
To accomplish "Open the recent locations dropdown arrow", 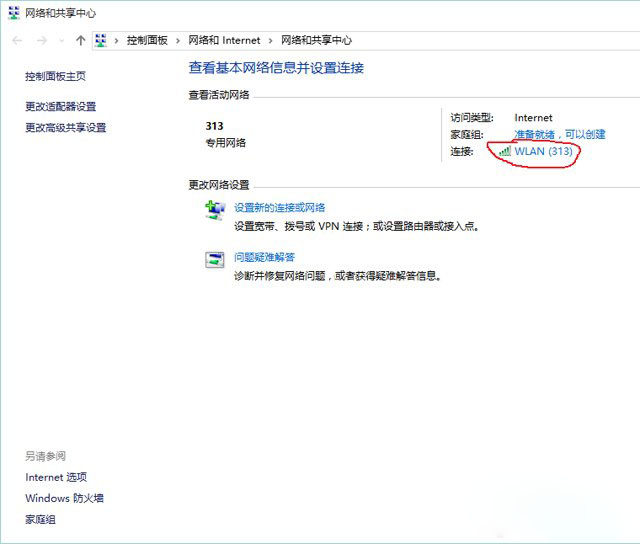I will click(61, 41).
